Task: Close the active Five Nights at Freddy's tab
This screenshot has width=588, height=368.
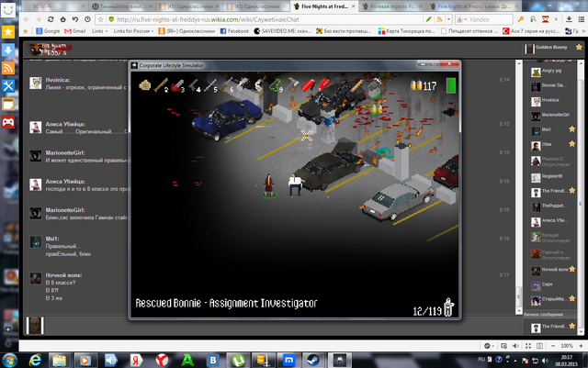Action: [x=353, y=6]
